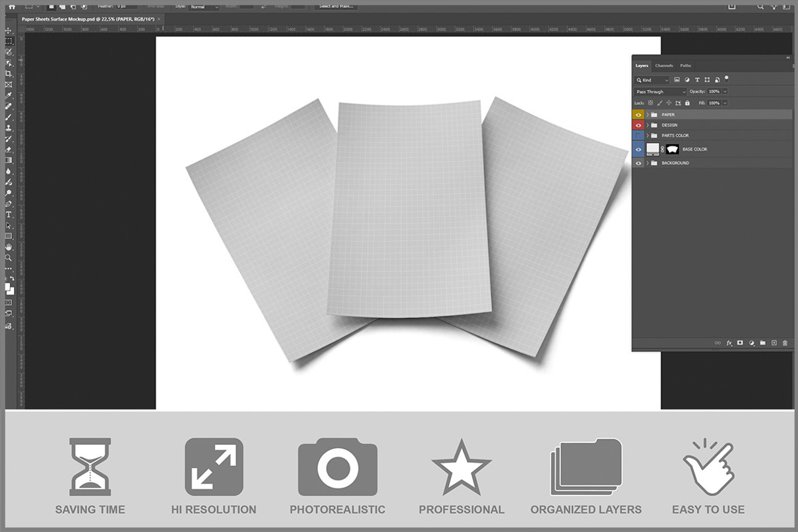Select the Frame tool
Viewport: 798px width, 532px height.
tap(9, 84)
